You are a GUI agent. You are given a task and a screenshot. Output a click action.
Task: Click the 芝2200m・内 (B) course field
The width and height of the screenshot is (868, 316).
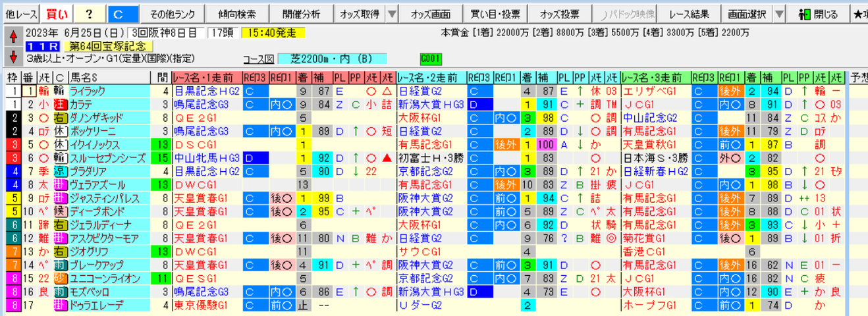(333, 59)
